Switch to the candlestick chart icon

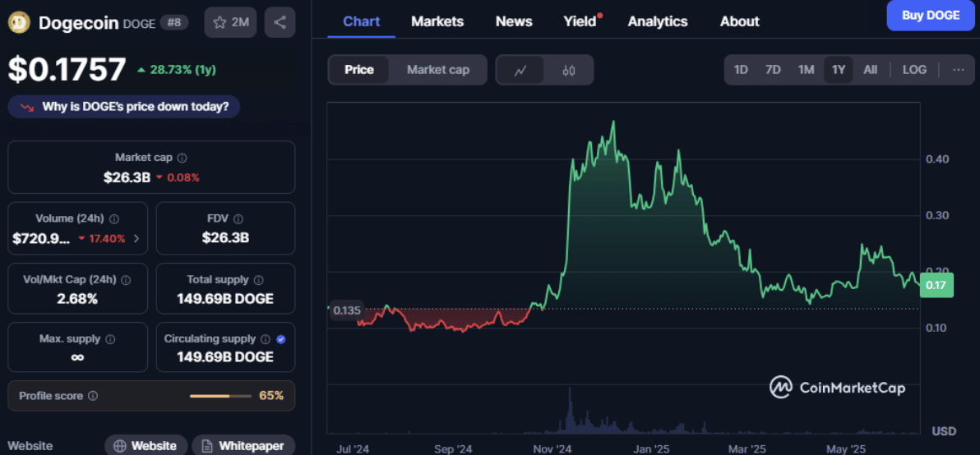[569, 70]
